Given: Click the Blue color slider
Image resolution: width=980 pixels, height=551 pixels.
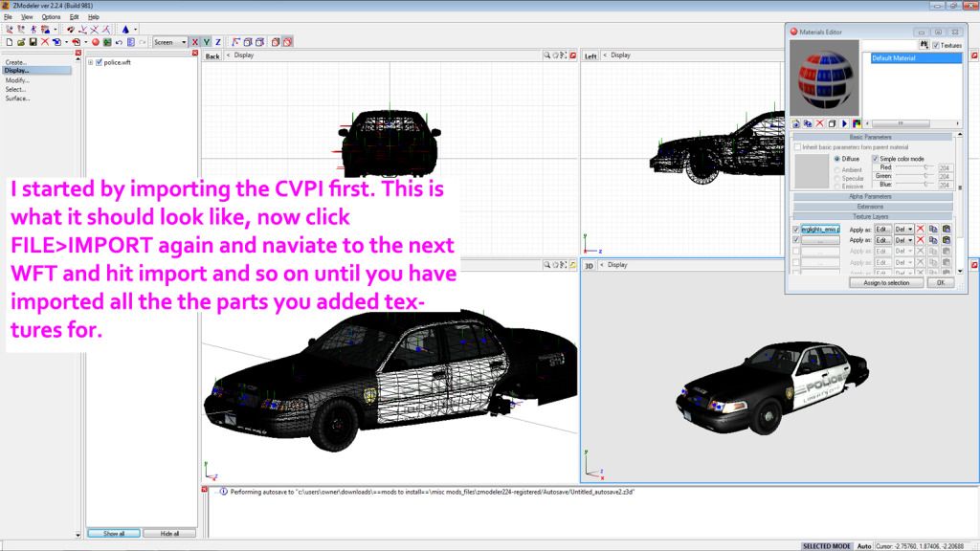Looking at the screenshot, I should click(913, 185).
